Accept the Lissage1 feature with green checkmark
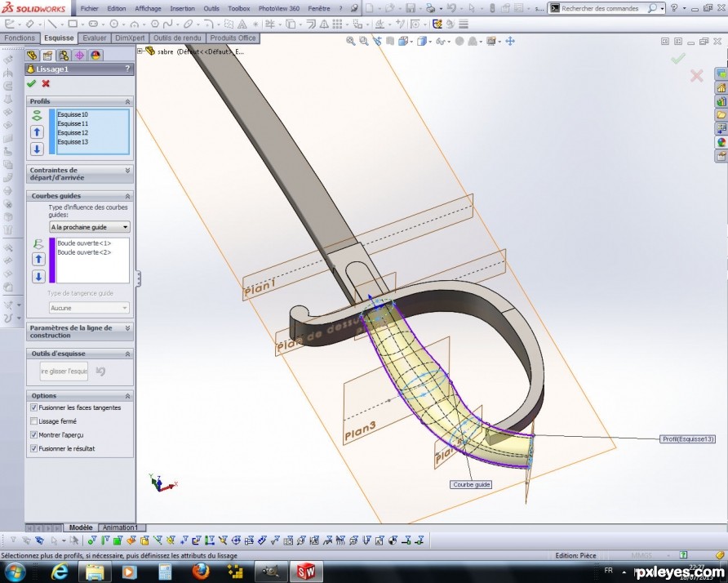Screen dimensions: 728x583 pyautogui.click(x=31, y=83)
